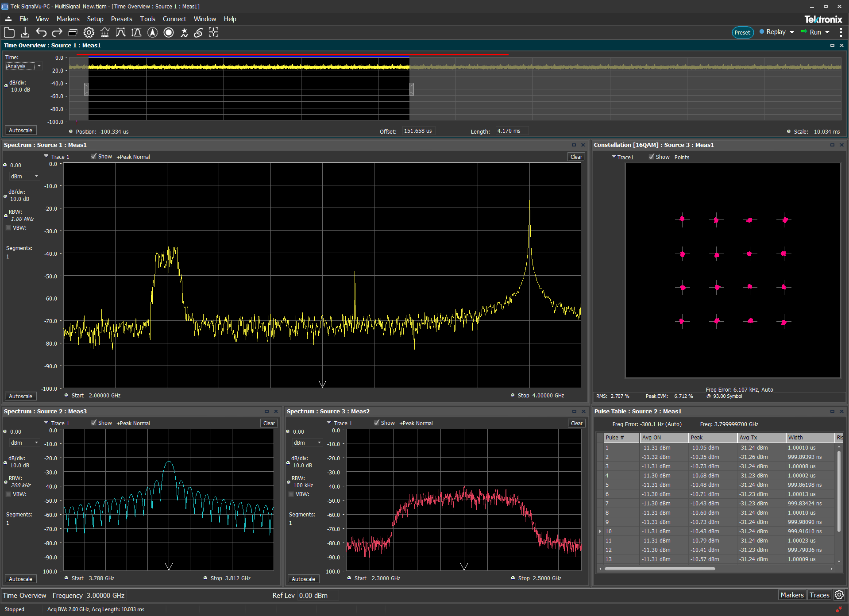Click the undo arrow in toolbar
The height and width of the screenshot is (616, 849).
click(x=41, y=33)
